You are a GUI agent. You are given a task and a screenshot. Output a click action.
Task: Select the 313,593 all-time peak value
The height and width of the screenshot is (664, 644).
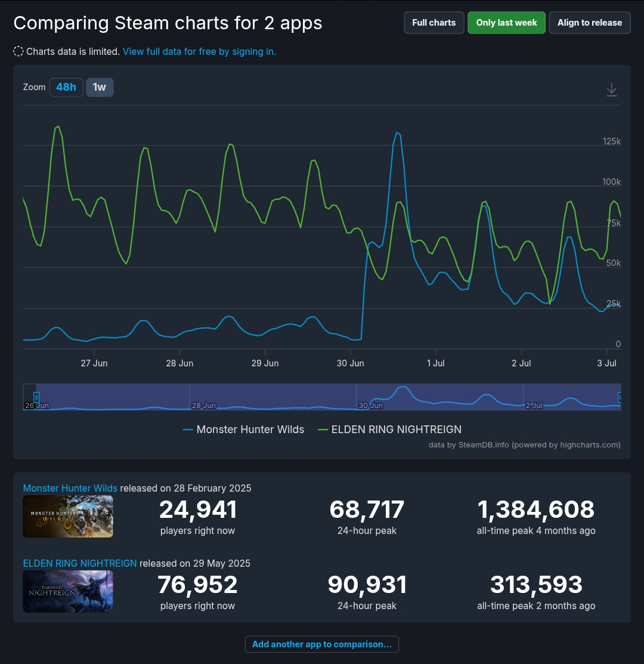(536, 585)
